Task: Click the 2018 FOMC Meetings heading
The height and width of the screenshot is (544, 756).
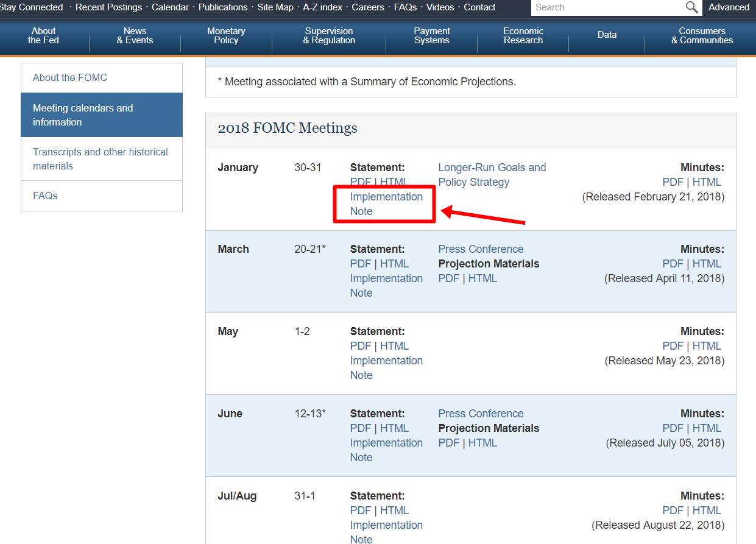Action: [x=288, y=129]
